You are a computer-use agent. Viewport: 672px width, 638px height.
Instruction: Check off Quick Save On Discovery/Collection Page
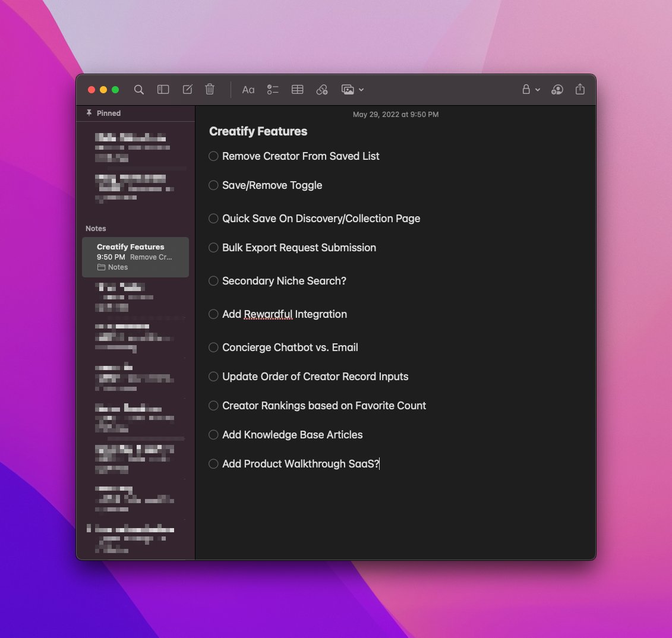coord(213,219)
